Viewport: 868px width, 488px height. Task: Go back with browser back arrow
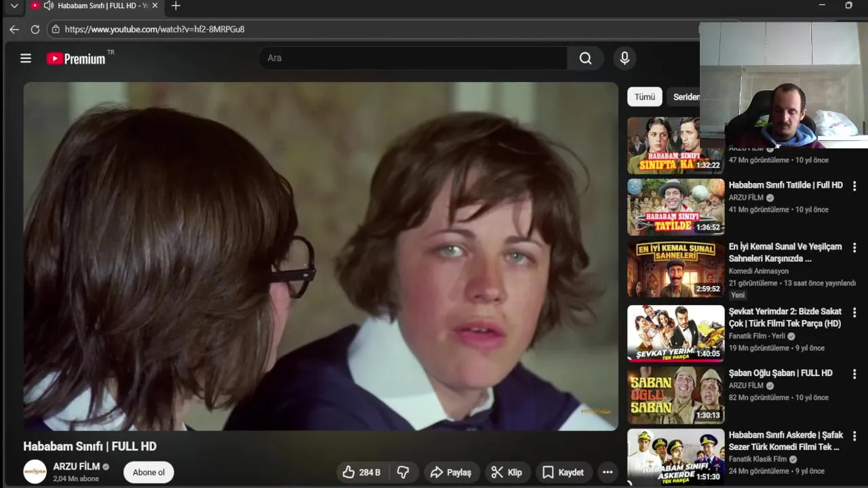click(14, 29)
